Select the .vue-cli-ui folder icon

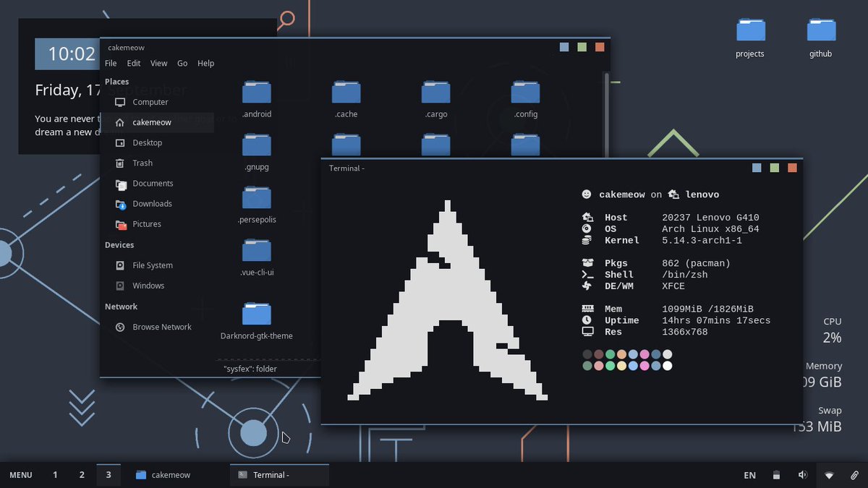pos(257,250)
